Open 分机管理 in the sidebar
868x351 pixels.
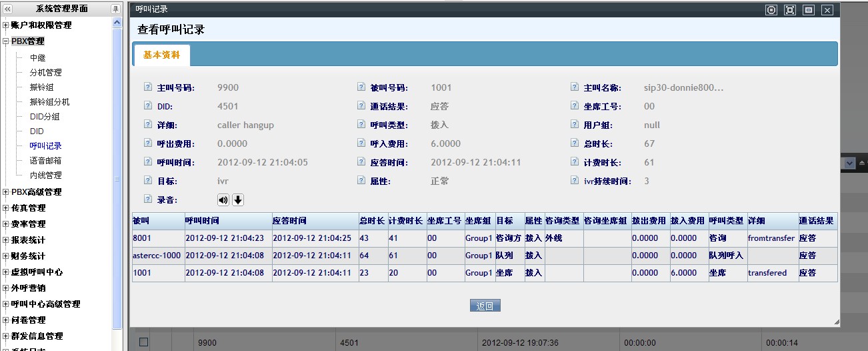click(45, 73)
